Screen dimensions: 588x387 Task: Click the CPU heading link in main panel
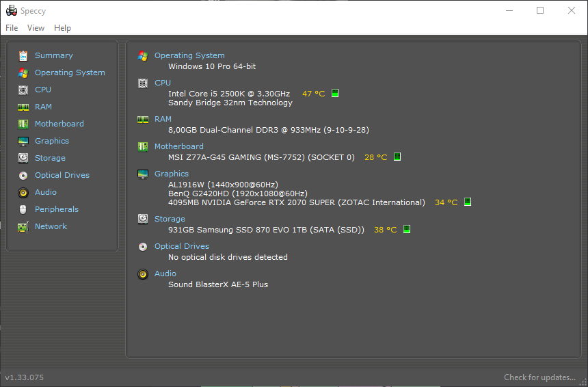tap(163, 83)
